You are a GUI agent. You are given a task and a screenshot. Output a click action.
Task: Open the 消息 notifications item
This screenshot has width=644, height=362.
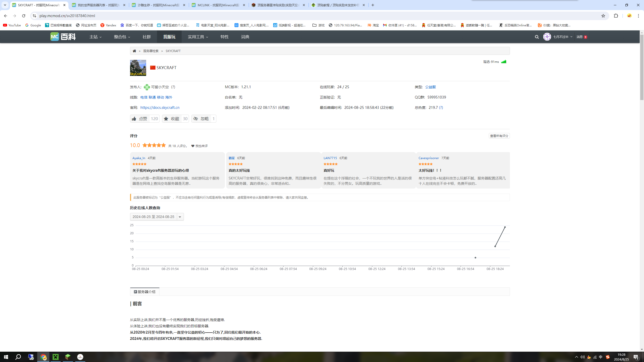pos(582,37)
